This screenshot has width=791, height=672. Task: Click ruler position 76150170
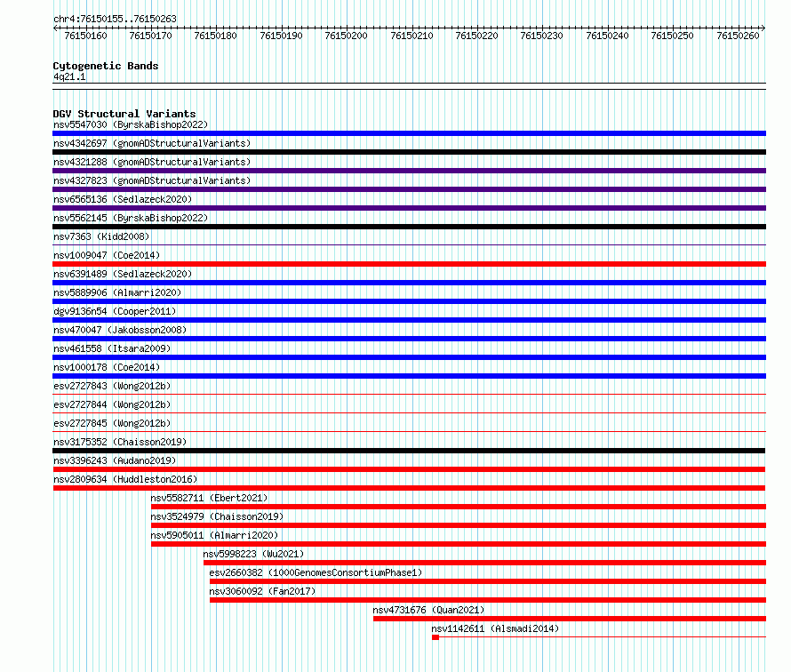click(x=150, y=36)
